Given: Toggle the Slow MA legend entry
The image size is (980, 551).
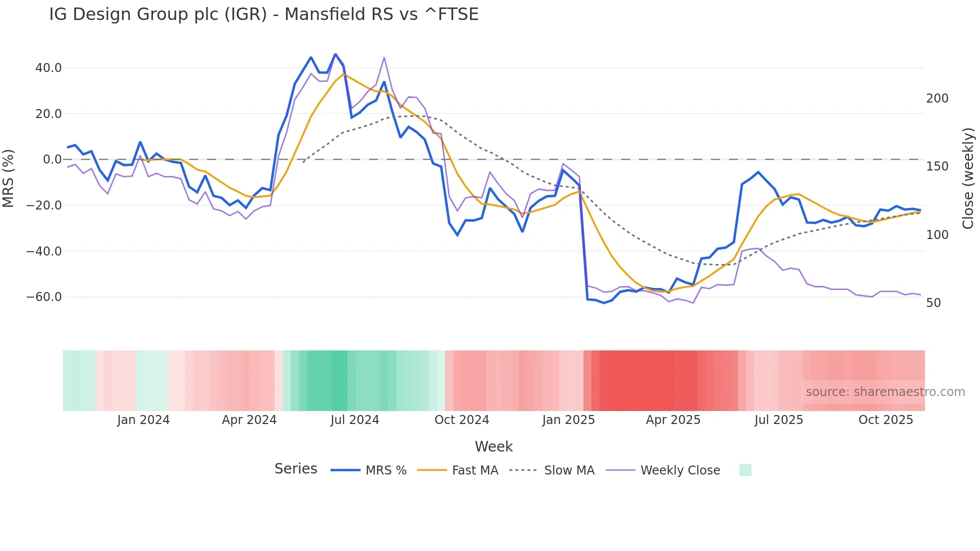Looking at the screenshot, I should click(552, 470).
